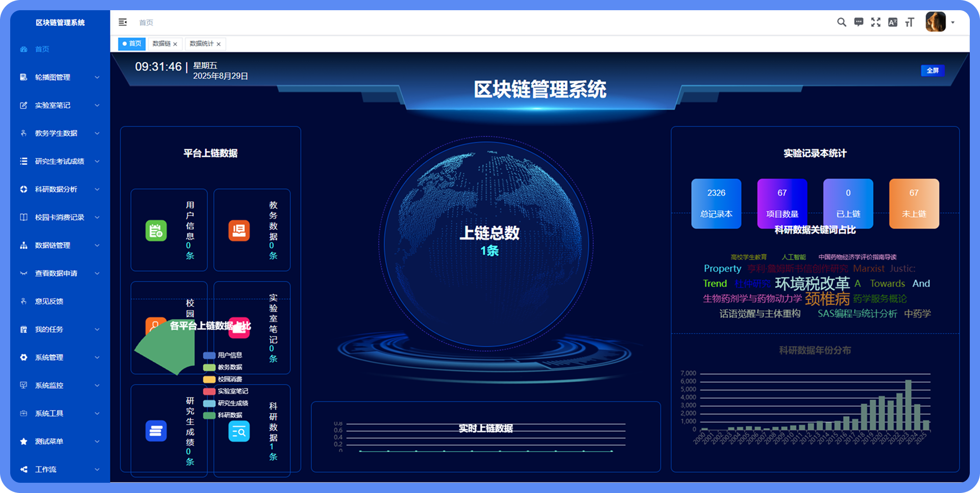Expand the 科研数据分析 sidebar menu
Screen dimensions: 980x493
click(x=60, y=190)
